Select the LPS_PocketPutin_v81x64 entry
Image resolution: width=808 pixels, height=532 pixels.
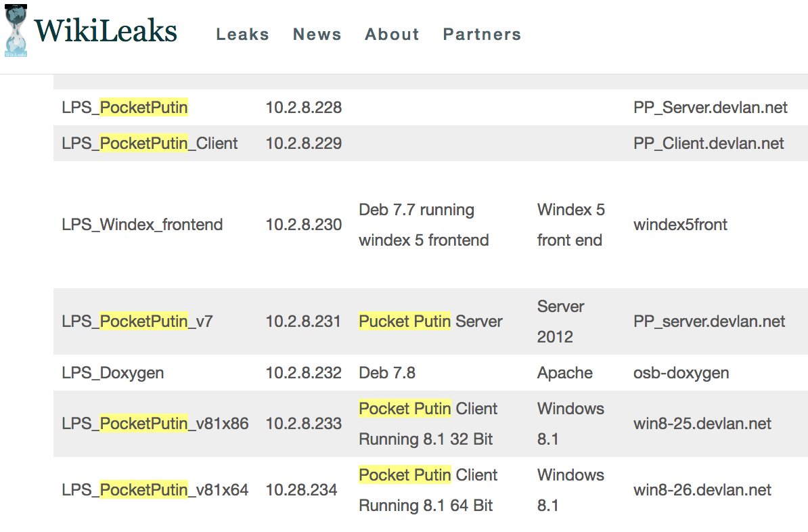tap(155, 490)
